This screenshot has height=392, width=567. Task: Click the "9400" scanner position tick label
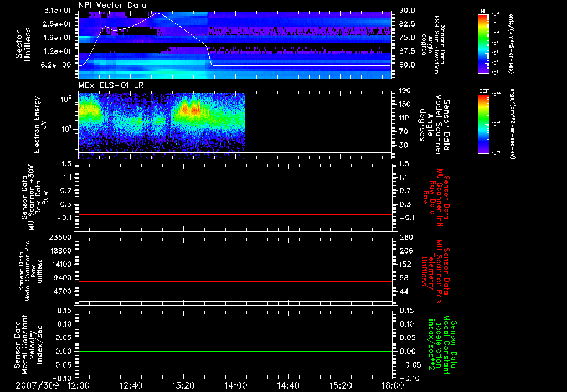pos(63,278)
